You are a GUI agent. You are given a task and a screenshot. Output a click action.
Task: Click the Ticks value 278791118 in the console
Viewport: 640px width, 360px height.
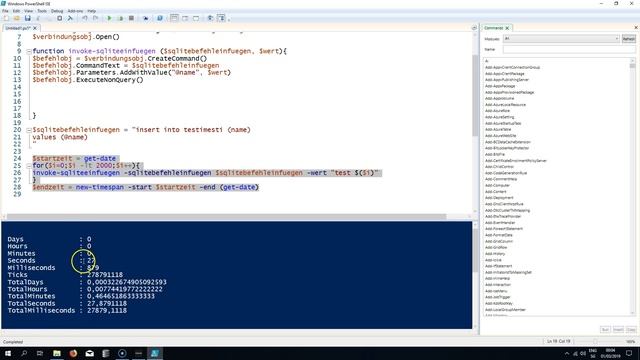[104, 275]
